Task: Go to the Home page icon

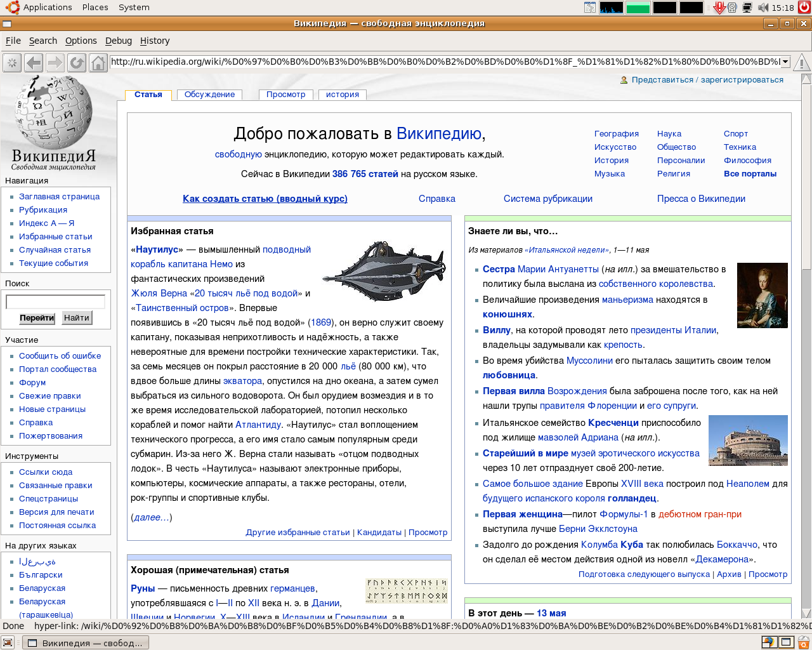Action: coord(98,63)
